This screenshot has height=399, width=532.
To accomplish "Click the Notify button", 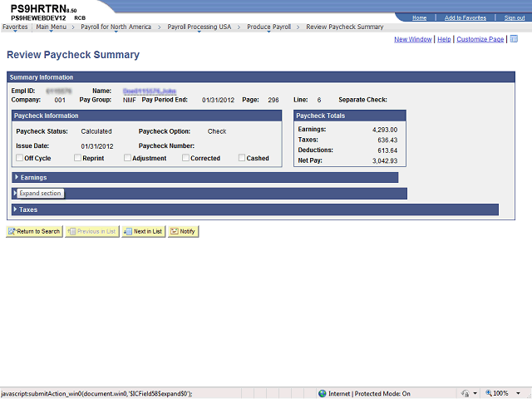I will pos(183,231).
